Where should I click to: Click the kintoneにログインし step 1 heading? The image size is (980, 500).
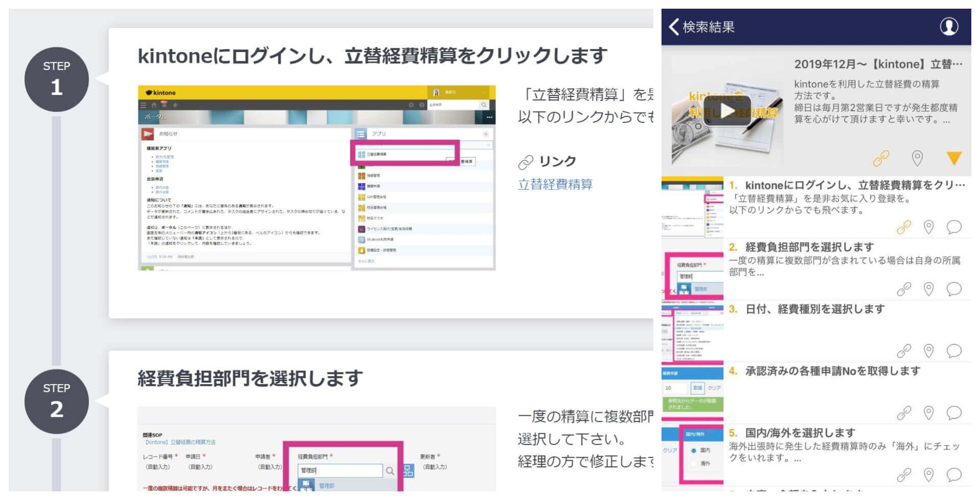tap(373, 56)
